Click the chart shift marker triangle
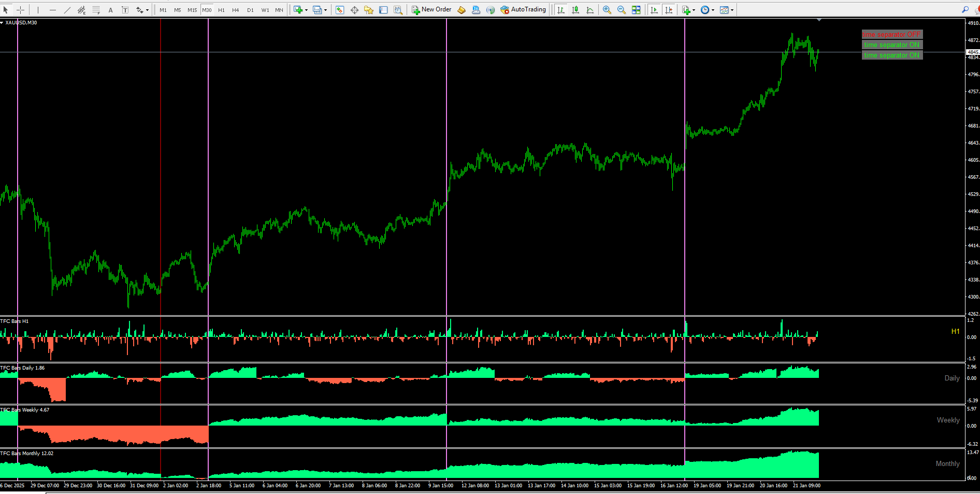Viewport: 980px width, 494px height. tap(819, 20)
